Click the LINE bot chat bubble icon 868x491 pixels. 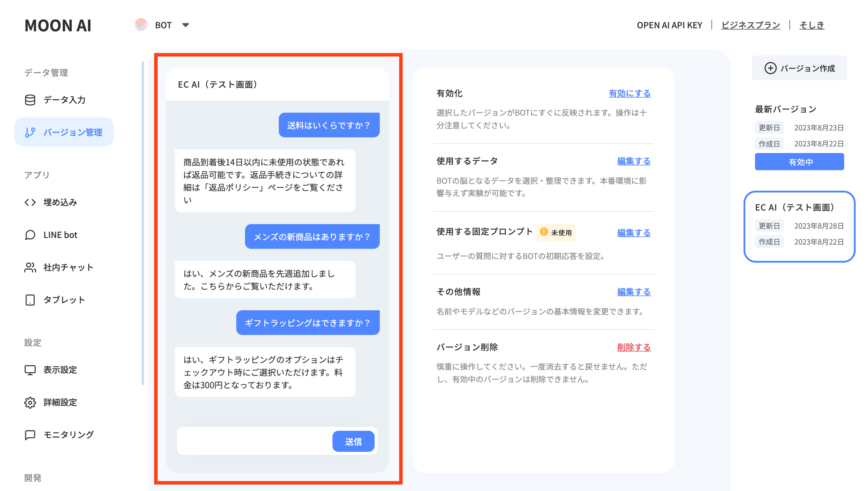(30, 235)
